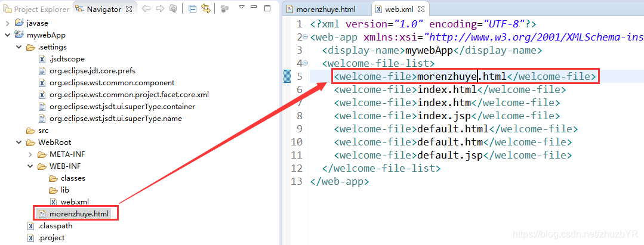644x245 pixels.
Task: Select web.xml in the Navigator tree
Action: pyautogui.click(x=75, y=202)
